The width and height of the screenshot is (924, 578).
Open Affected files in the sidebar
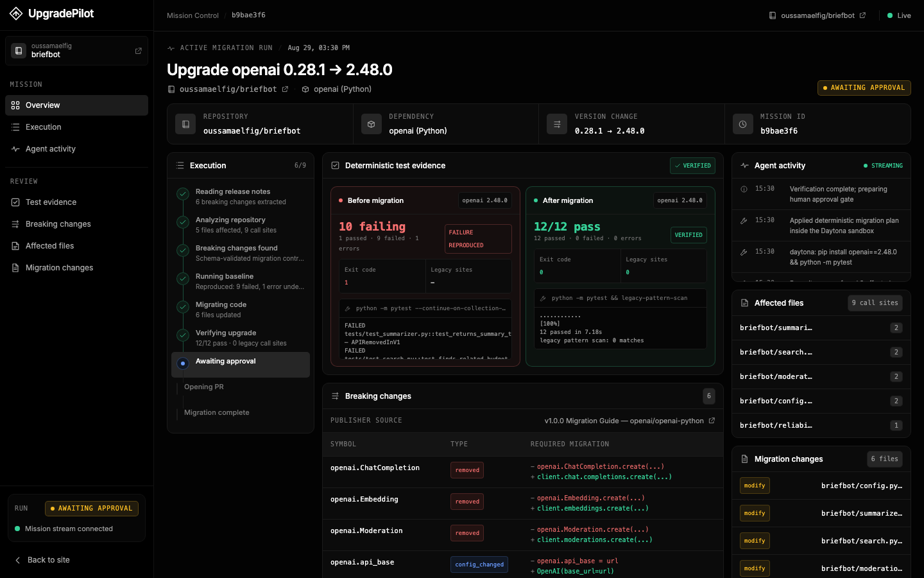(76, 246)
